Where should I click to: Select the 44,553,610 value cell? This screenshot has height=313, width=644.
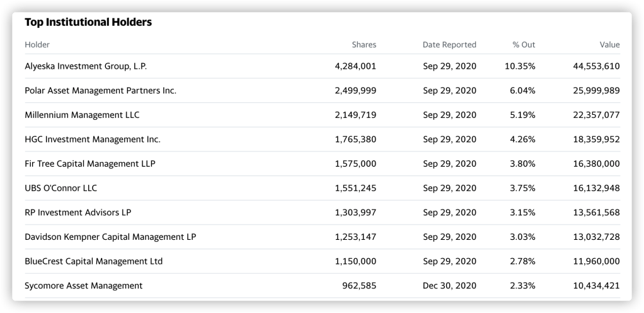coord(592,66)
